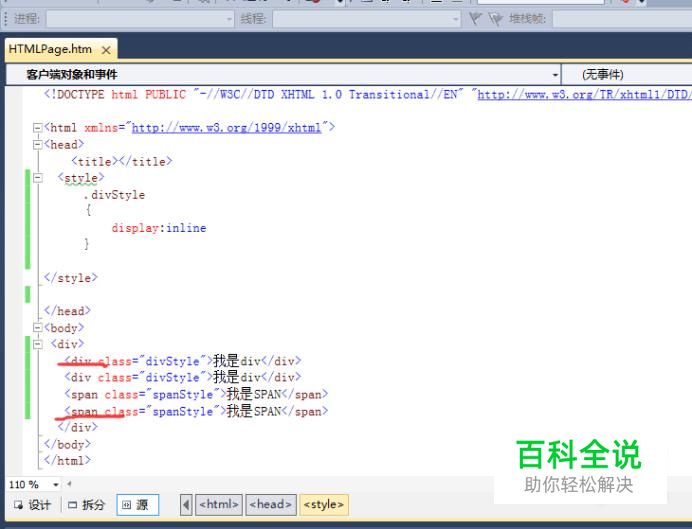
Task: Click the xmlns attribute in the html tag
Action: (x=101, y=128)
